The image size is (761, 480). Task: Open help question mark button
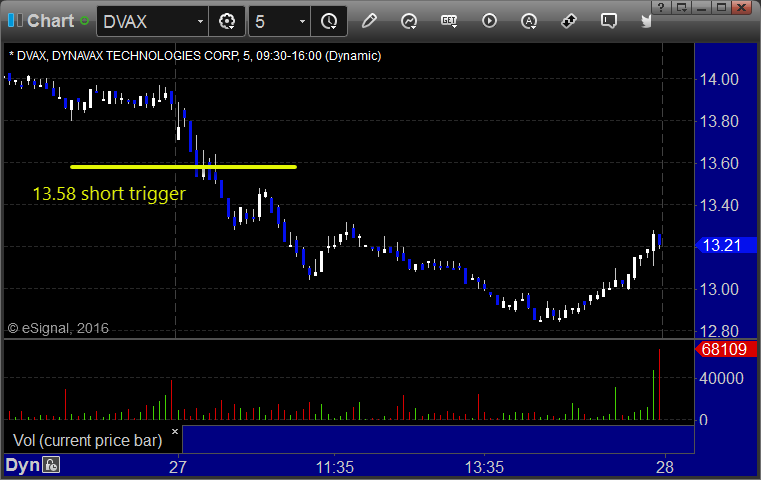[661, 8]
